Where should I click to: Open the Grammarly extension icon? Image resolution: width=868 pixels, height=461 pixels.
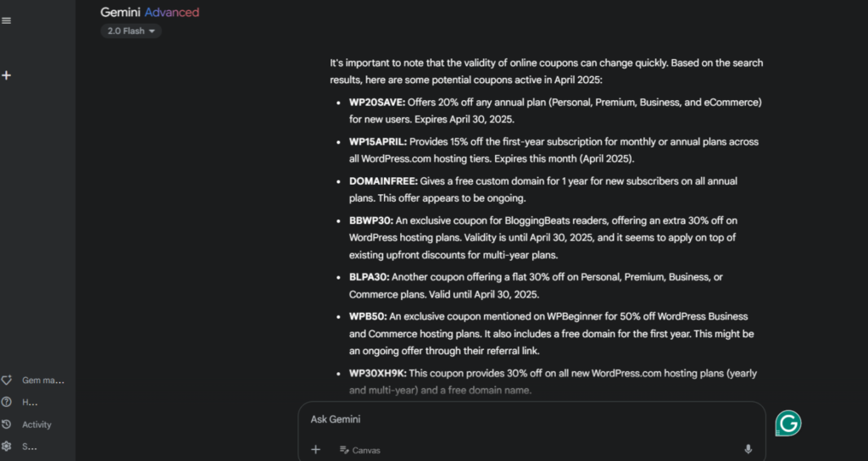(x=788, y=423)
